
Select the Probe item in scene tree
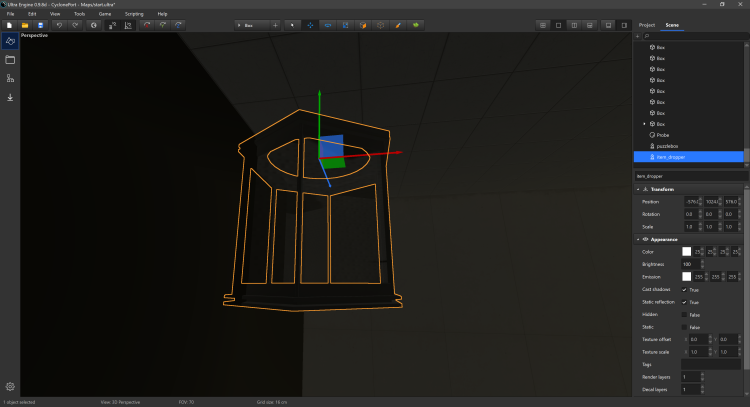(662, 134)
